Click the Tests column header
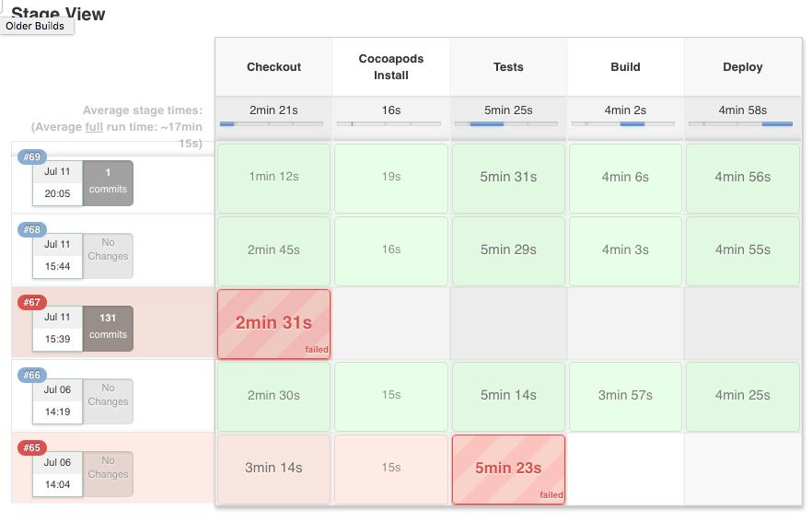This screenshot has height=522, width=812. click(x=508, y=67)
